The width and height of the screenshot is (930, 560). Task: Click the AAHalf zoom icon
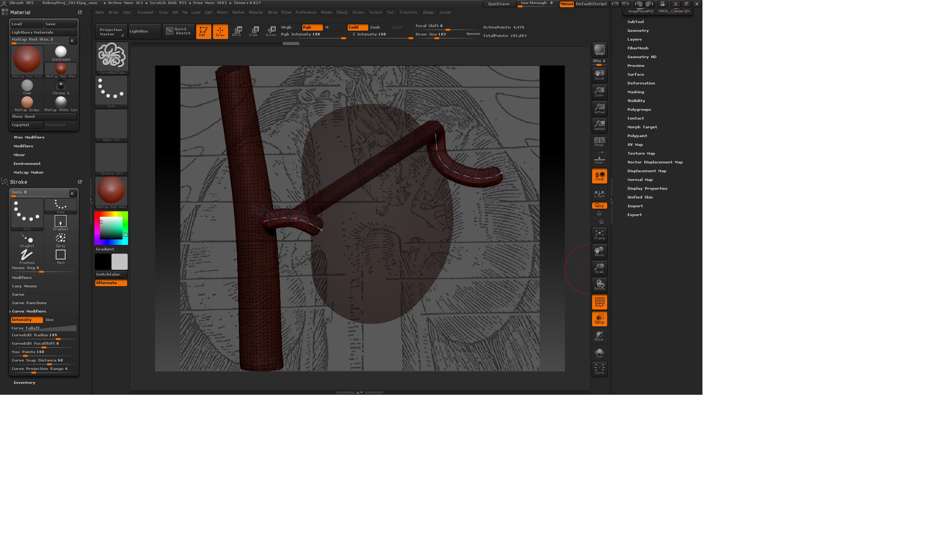[599, 125]
